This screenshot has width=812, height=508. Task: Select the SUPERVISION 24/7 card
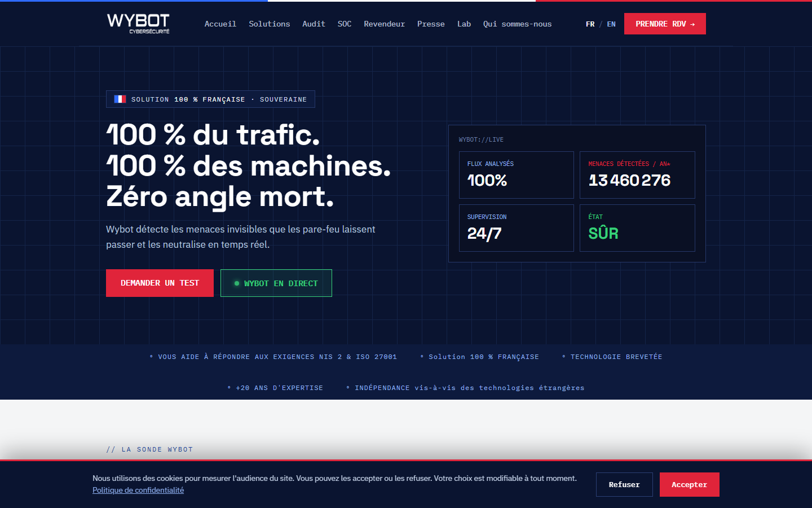tap(516, 228)
